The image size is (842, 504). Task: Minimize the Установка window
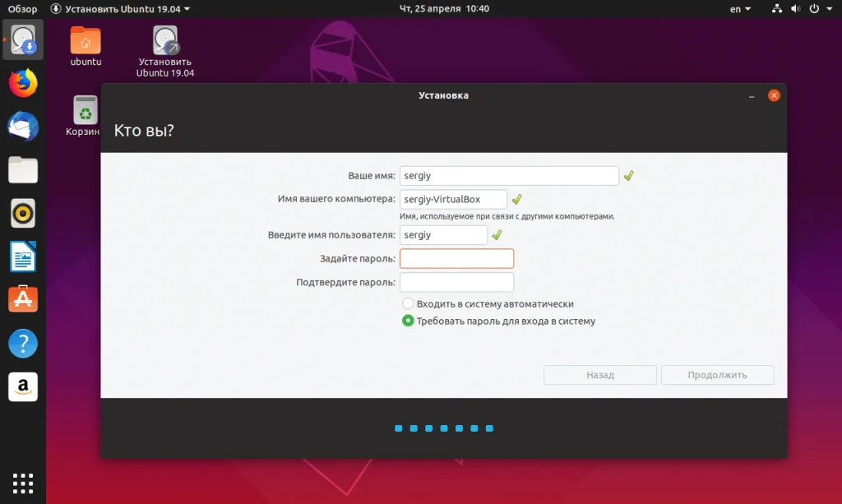point(752,96)
